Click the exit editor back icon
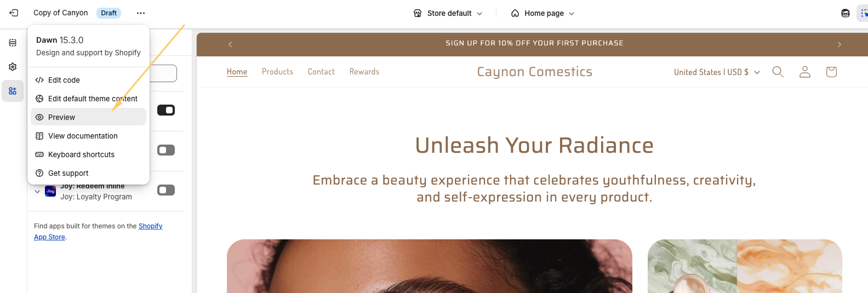868x293 pixels. coord(14,13)
